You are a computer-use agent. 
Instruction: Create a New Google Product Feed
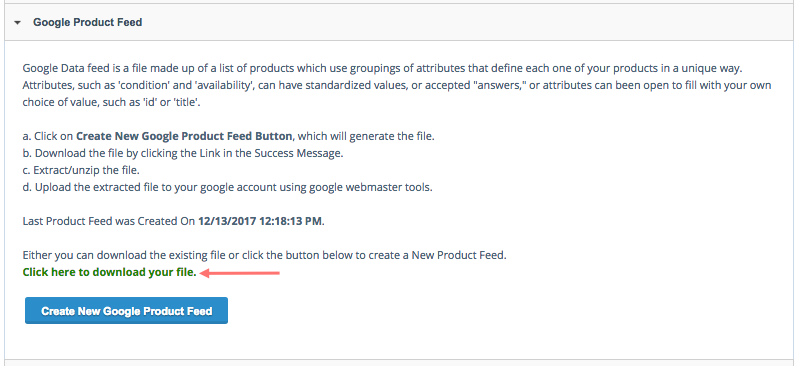127,311
